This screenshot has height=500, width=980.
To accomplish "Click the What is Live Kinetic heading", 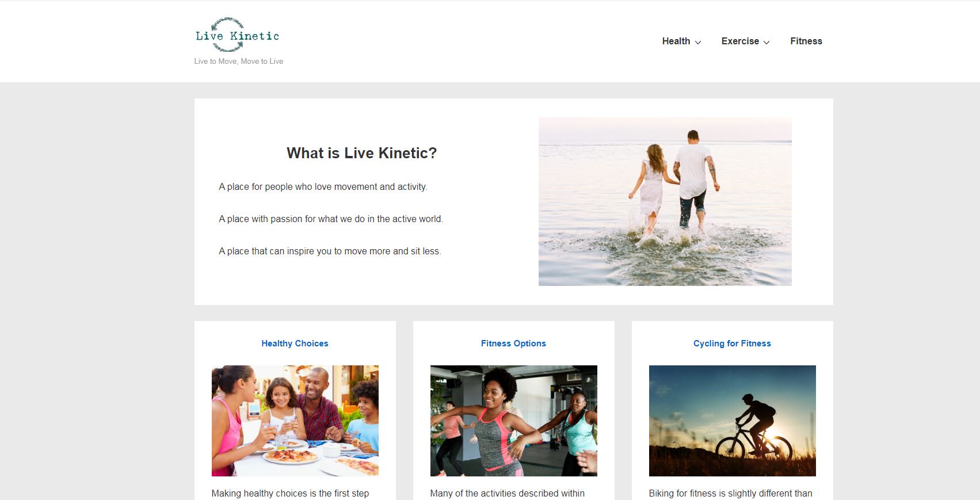I will click(x=361, y=153).
